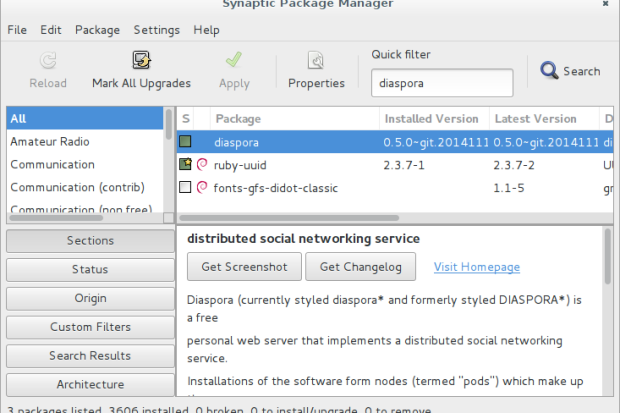Close the Synaptic Package Manager window
620x413 pixels.
point(605,4)
